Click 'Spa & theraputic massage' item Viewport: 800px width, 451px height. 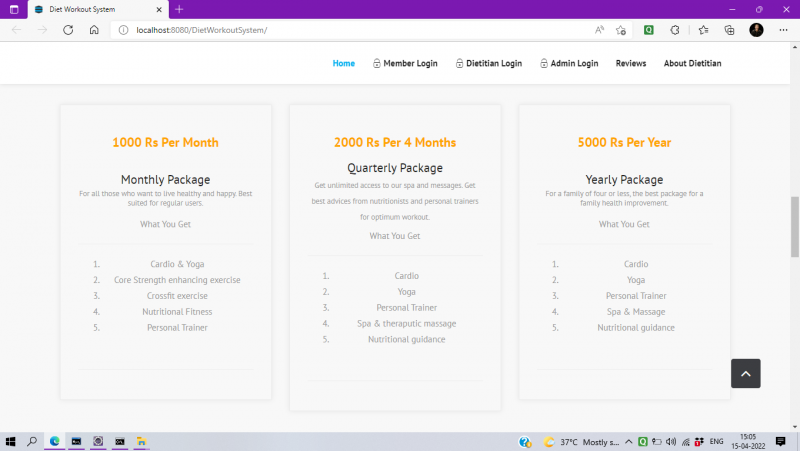click(x=407, y=323)
